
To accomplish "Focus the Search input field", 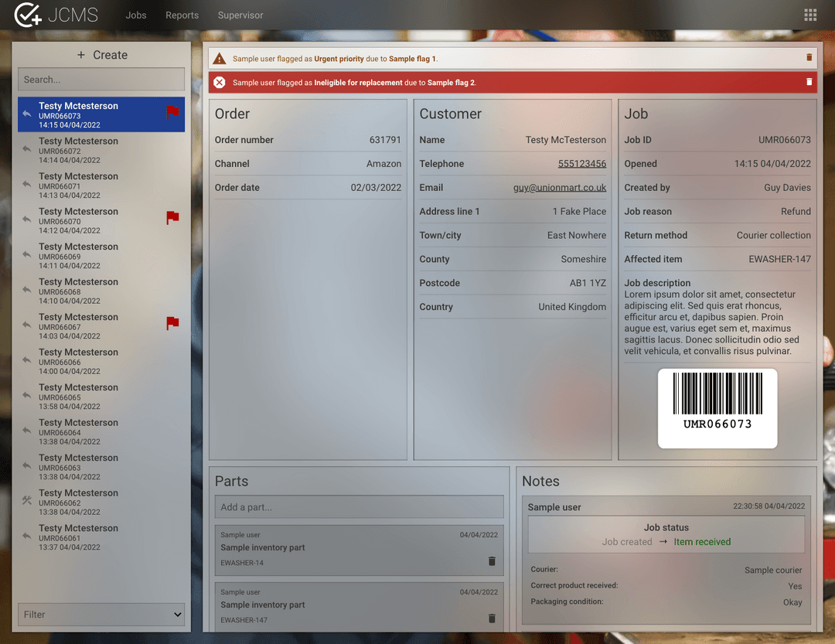I will click(101, 80).
